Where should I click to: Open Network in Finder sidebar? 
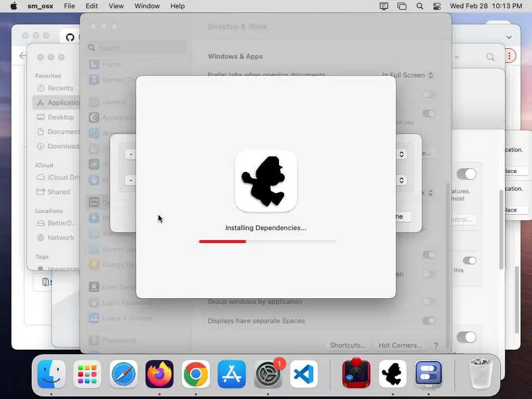[56, 237]
